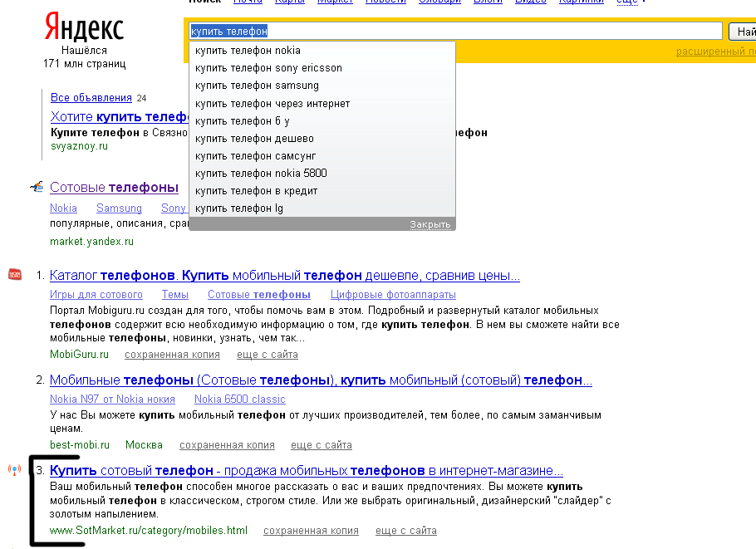The image size is (756, 549).
Task: Open сохраненная копия for MobiGuru.ru result
Action: tap(172, 355)
